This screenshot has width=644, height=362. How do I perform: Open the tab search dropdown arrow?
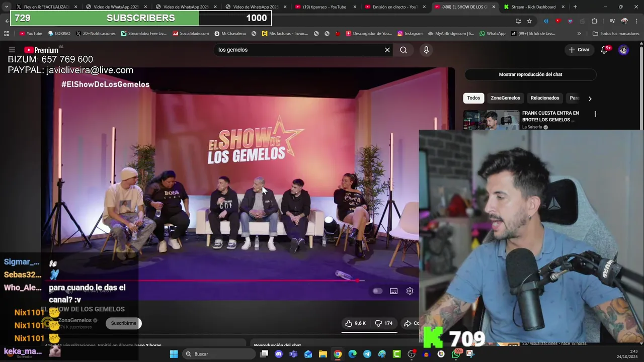[x=6, y=7]
